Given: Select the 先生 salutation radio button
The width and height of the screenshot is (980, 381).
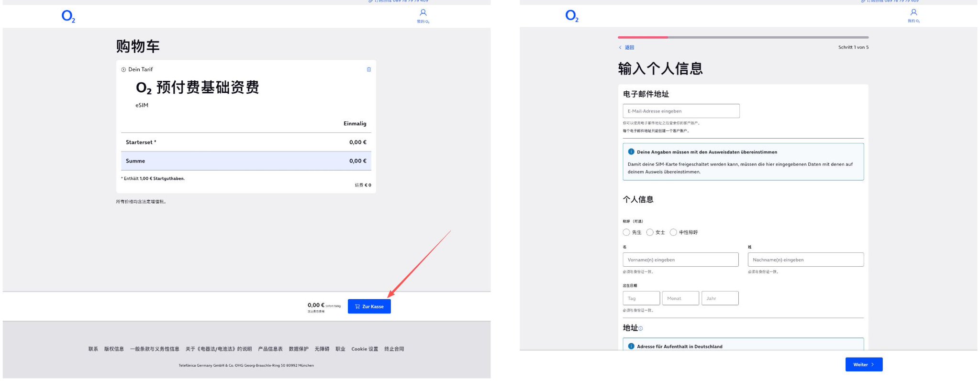Looking at the screenshot, I should coord(626,232).
